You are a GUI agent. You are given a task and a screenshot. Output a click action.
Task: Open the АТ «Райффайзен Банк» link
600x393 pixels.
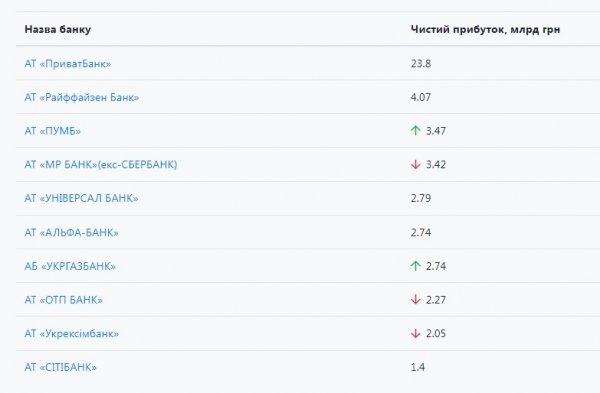click(x=82, y=97)
